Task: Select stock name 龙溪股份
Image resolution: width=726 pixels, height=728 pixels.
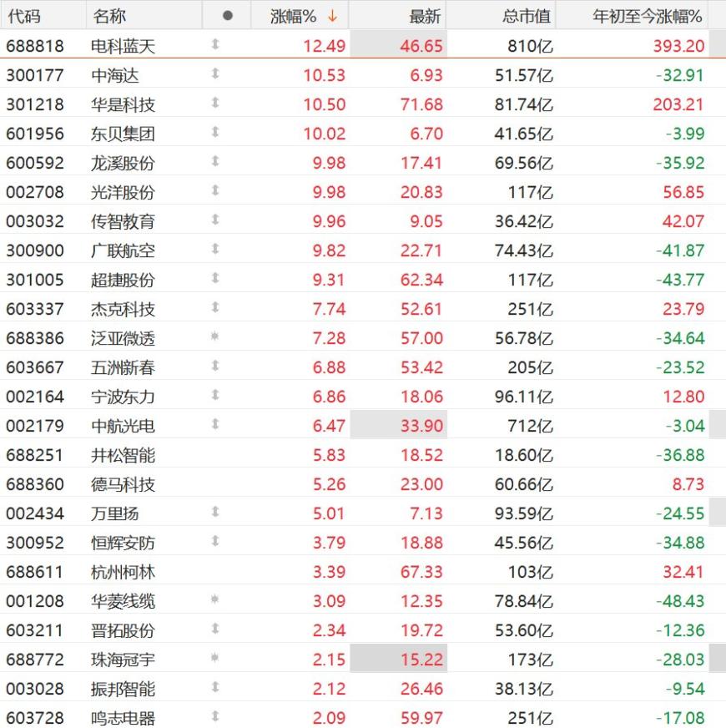Action: 123,163
